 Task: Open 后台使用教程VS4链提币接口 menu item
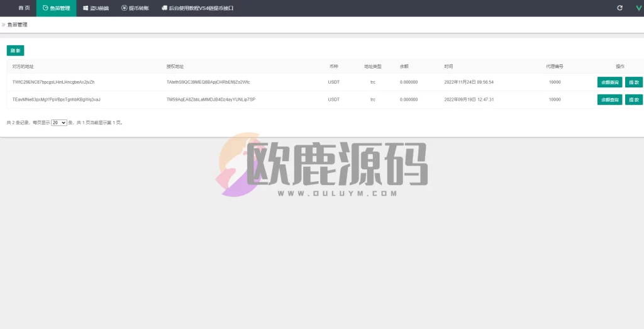click(x=197, y=8)
